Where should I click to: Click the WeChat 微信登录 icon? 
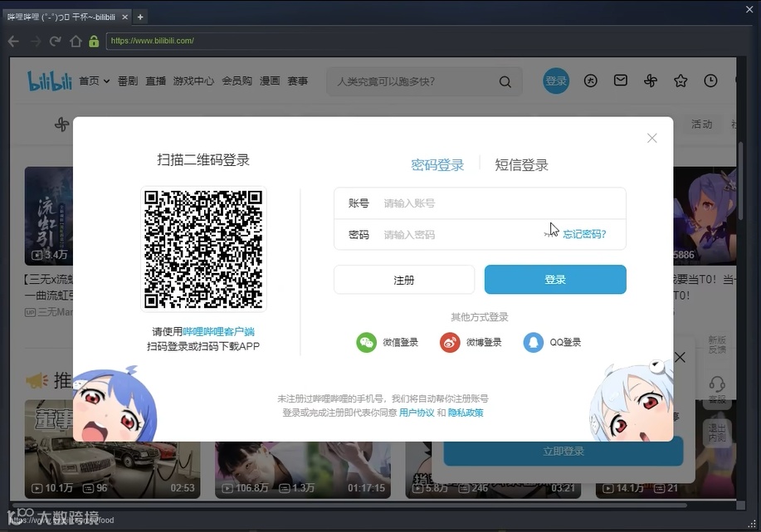tap(367, 343)
